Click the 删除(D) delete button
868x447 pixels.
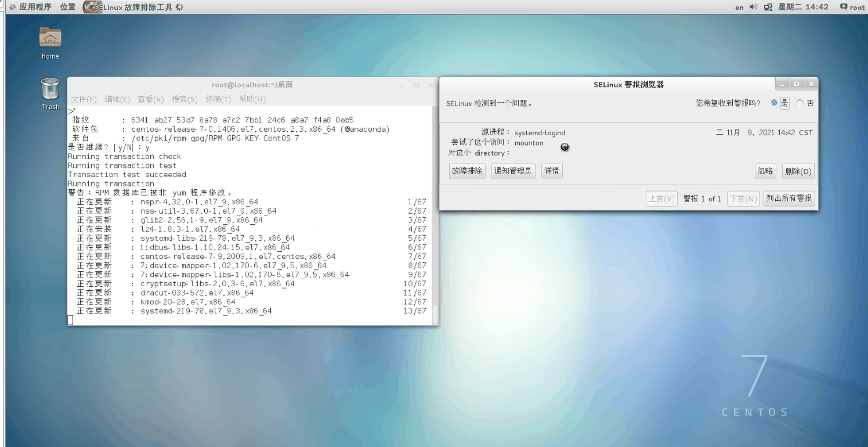click(x=798, y=171)
